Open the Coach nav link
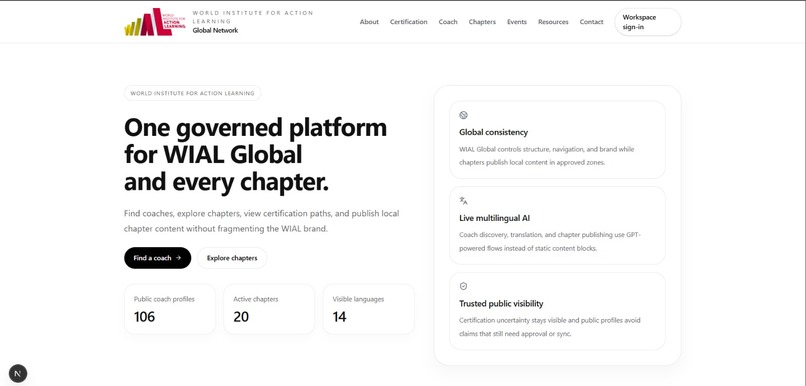 (448, 22)
